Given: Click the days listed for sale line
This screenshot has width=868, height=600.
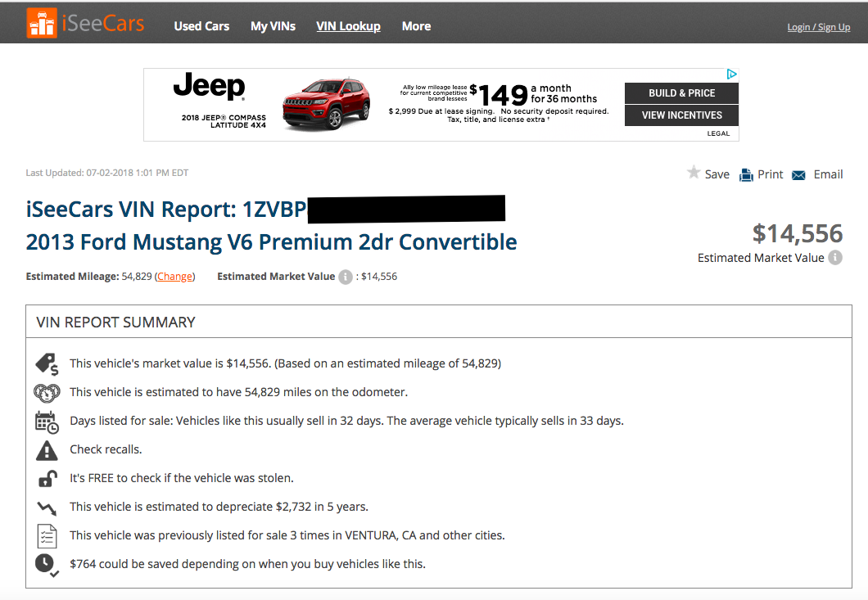Looking at the screenshot, I should coord(346,422).
